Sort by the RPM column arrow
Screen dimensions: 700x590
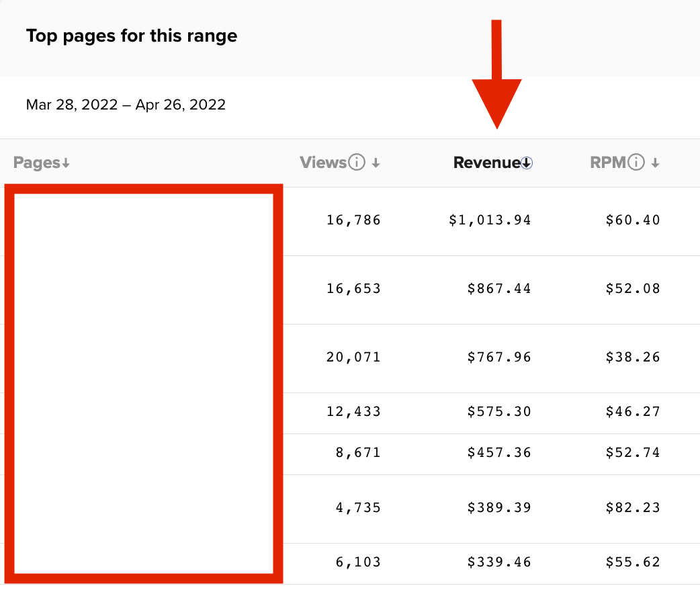tap(656, 163)
